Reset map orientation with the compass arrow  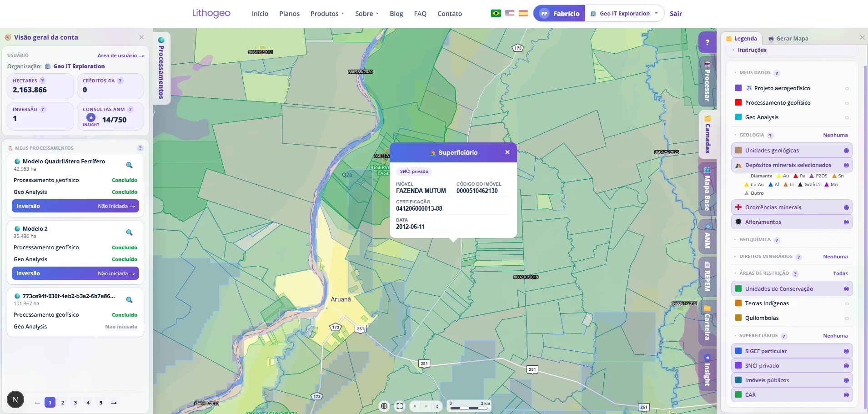[437, 406]
